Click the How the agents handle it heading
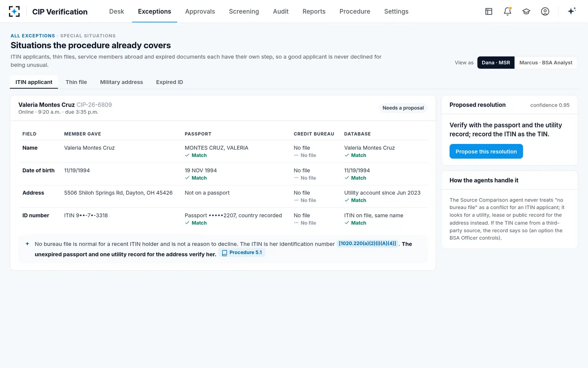Image resolution: width=588 pixels, height=368 pixels. tap(484, 180)
